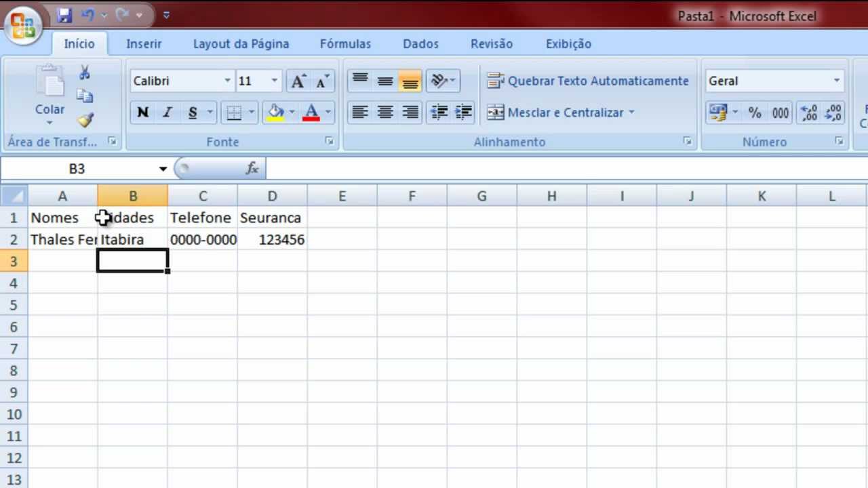868x488 pixels.
Task: Open text orientation button
Action: tap(443, 81)
